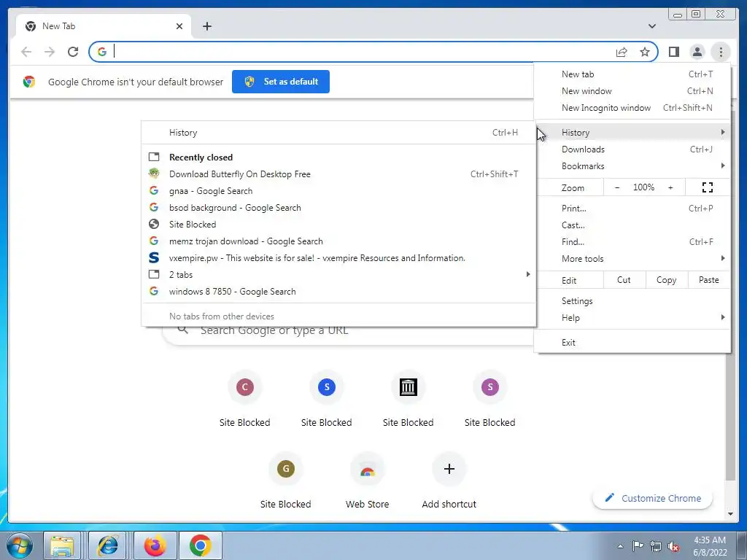Image resolution: width=747 pixels, height=560 pixels.
Task: Select New Incognito window menu item
Action: click(632, 108)
